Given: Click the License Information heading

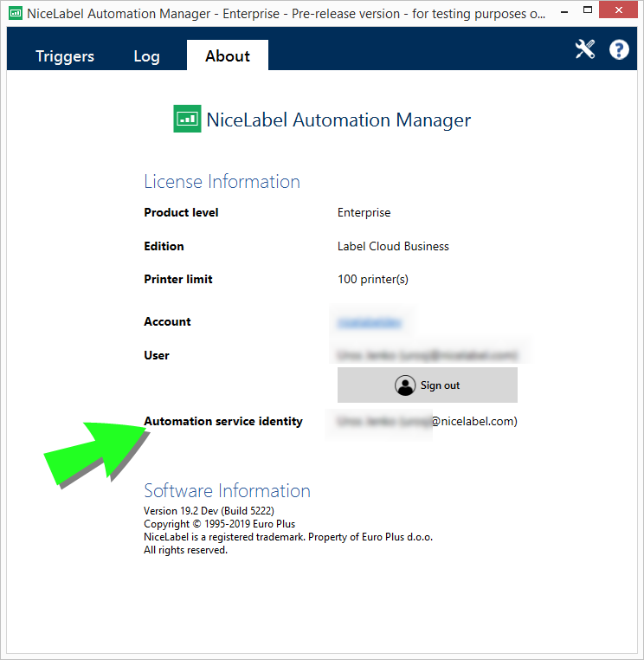Looking at the screenshot, I should tap(222, 182).
